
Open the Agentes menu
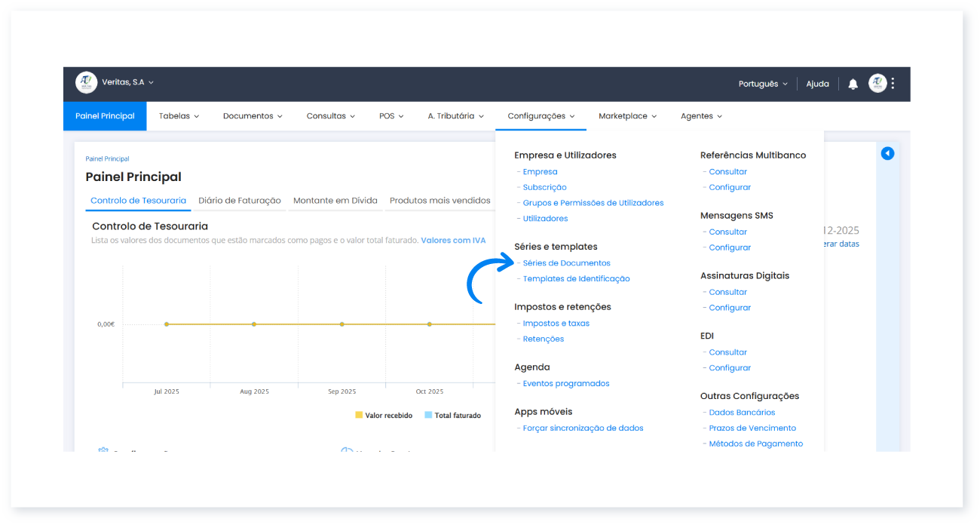point(701,116)
